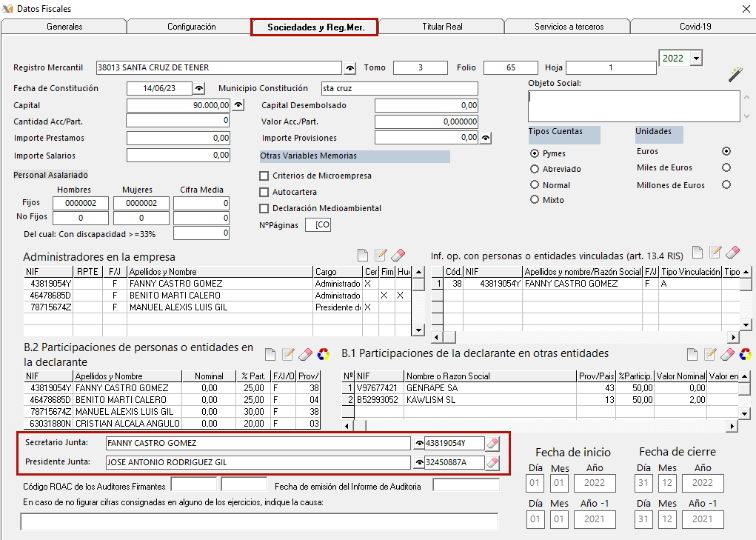The width and height of the screenshot is (756, 540).
Task: Tick the Autocartera checkbox
Action: click(264, 193)
